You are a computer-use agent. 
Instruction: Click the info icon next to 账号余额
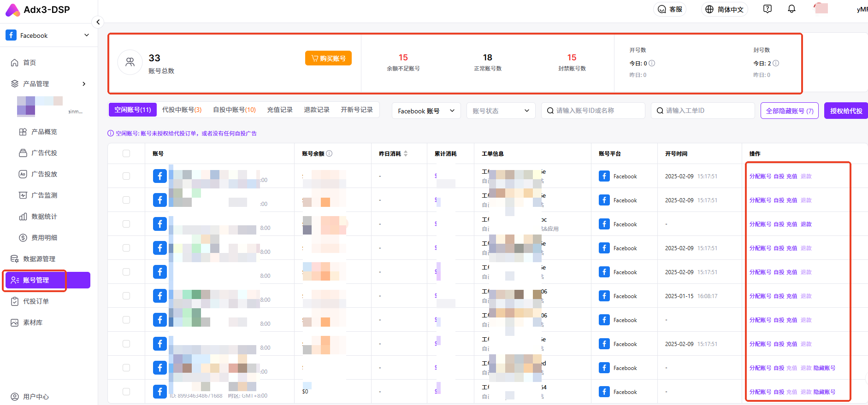[329, 153]
